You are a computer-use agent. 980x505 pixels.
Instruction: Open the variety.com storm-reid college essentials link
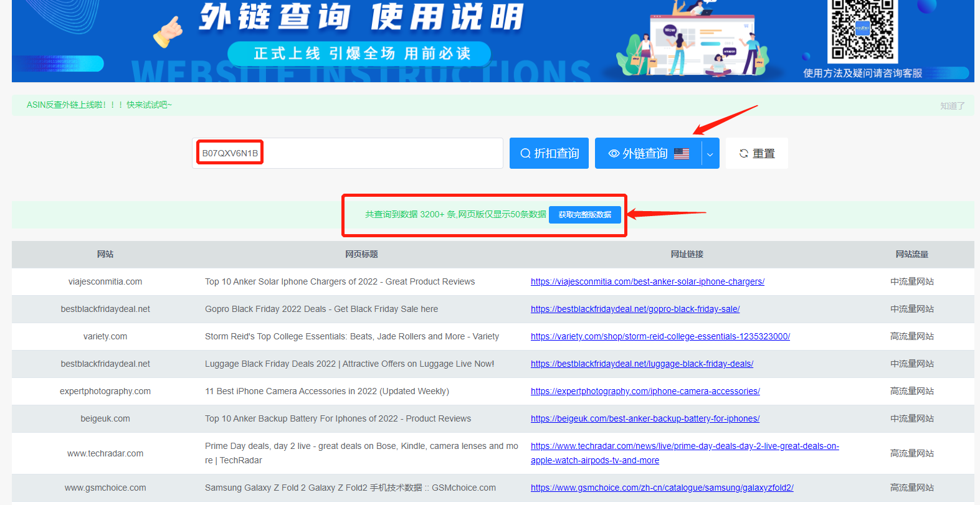point(660,336)
